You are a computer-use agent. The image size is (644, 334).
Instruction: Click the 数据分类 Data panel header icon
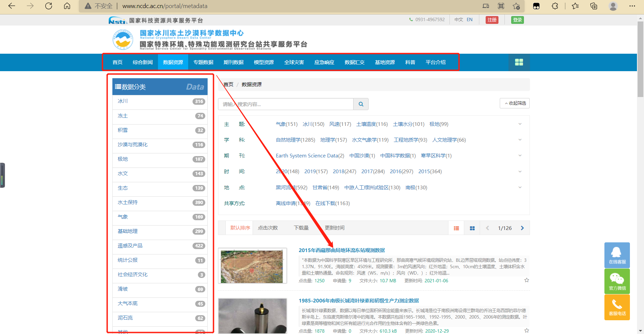(x=118, y=86)
